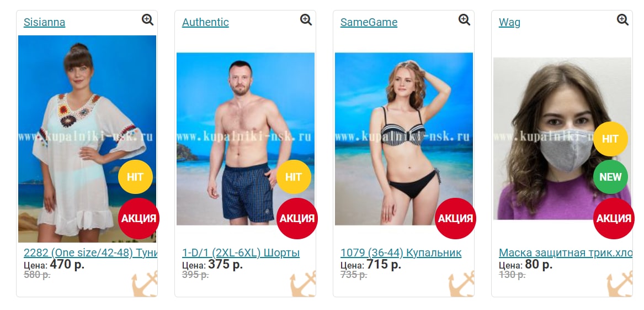This screenshot has width=644, height=310.
Task: Click the zoom icon on the Authentic card
Action: click(x=306, y=19)
